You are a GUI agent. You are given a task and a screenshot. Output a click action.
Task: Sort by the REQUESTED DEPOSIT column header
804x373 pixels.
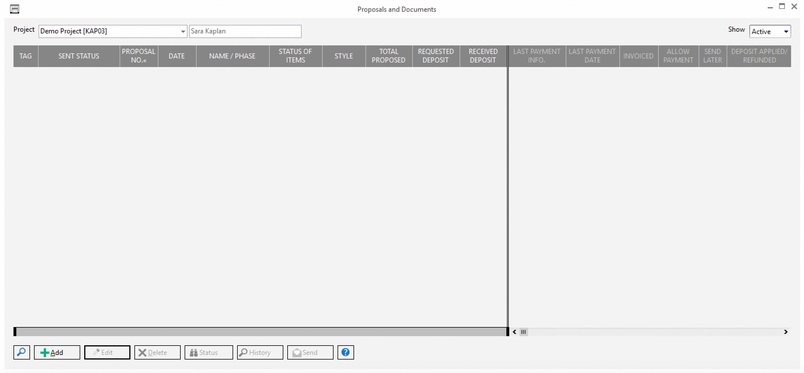436,56
